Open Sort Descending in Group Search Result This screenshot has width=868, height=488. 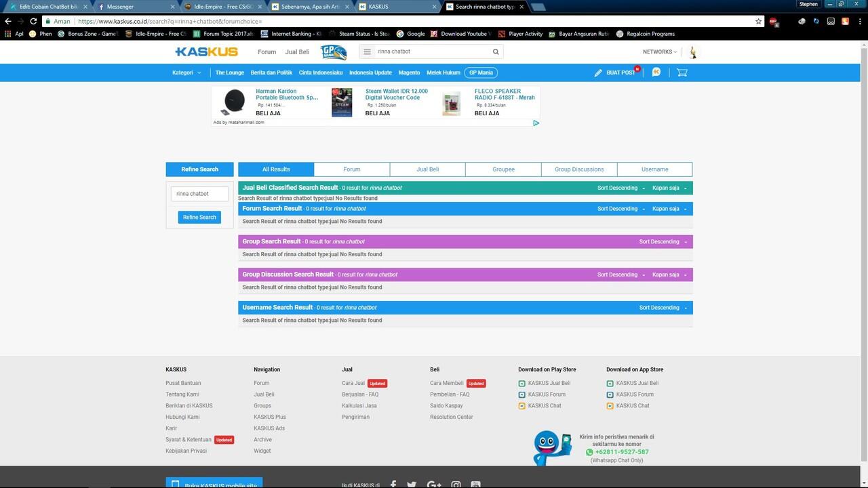click(x=663, y=241)
